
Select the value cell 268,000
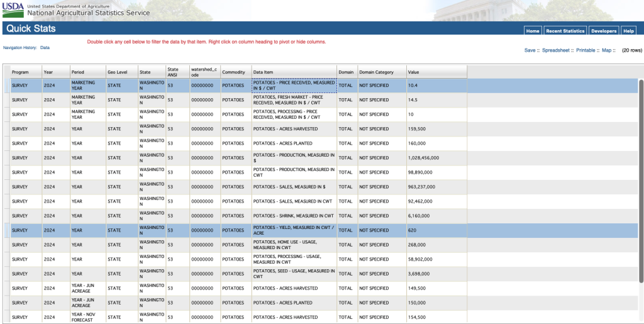436,245
